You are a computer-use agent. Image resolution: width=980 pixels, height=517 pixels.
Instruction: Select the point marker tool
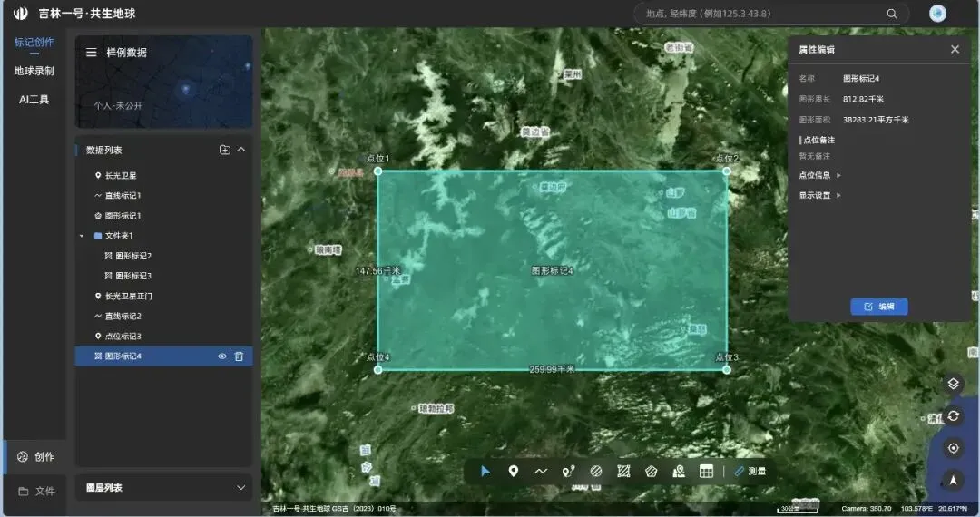(513, 472)
